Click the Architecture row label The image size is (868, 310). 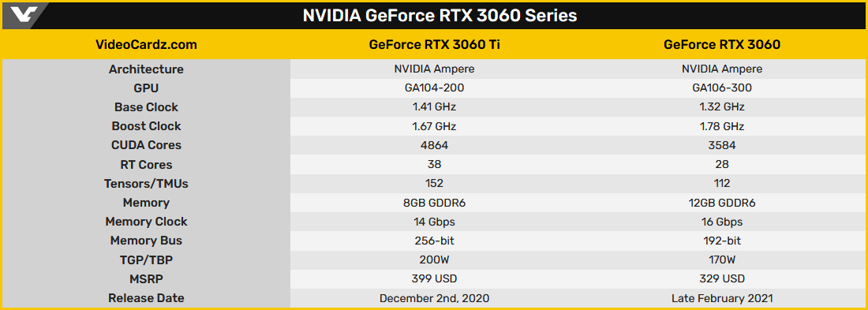coord(146,69)
